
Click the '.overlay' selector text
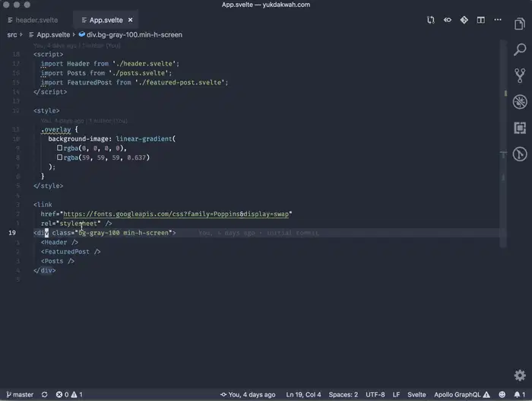pos(56,129)
